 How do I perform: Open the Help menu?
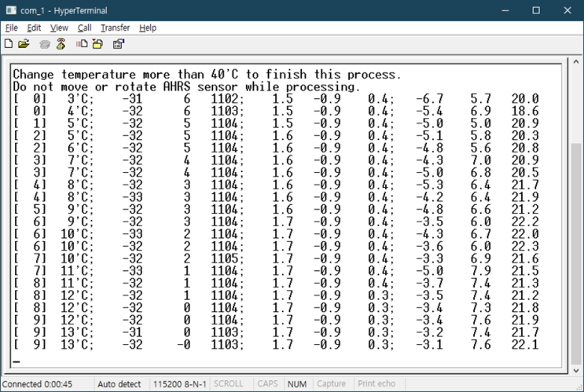point(148,28)
